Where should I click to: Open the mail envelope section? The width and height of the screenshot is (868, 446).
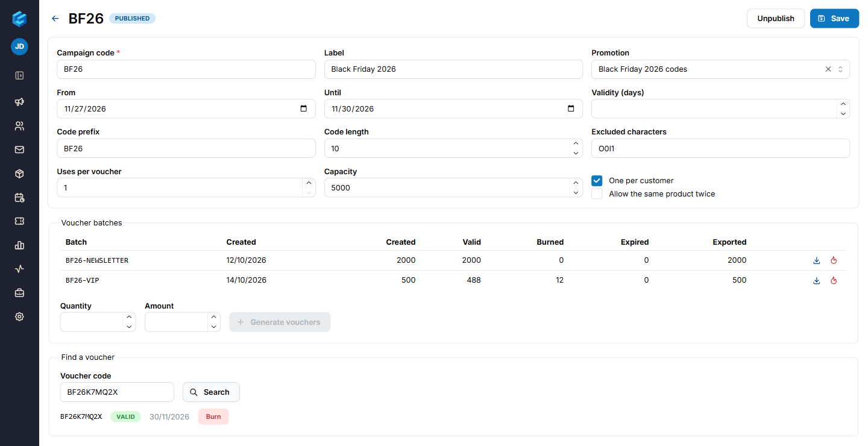pyautogui.click(x=19, y=149)
